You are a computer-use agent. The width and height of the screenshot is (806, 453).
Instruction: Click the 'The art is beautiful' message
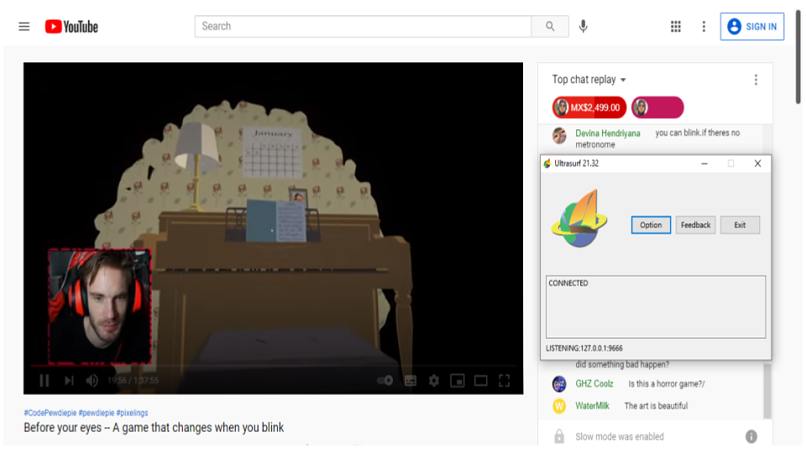click(656, 406)
